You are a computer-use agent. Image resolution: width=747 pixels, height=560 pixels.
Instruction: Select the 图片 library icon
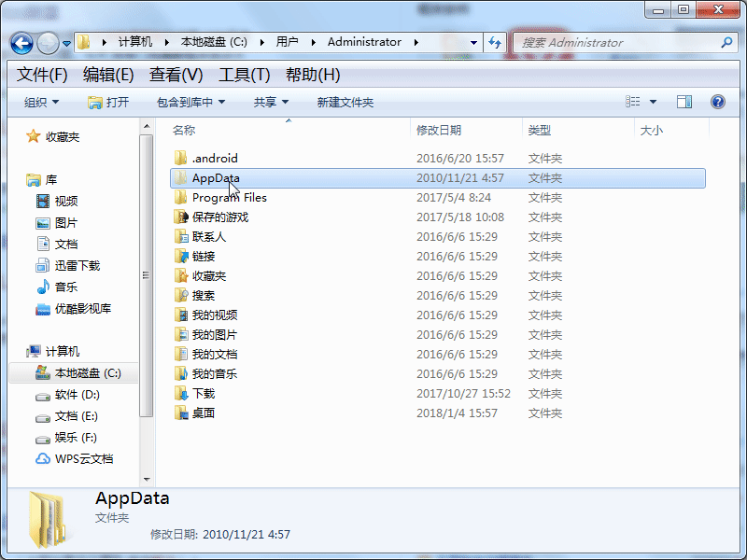point(43,223)
